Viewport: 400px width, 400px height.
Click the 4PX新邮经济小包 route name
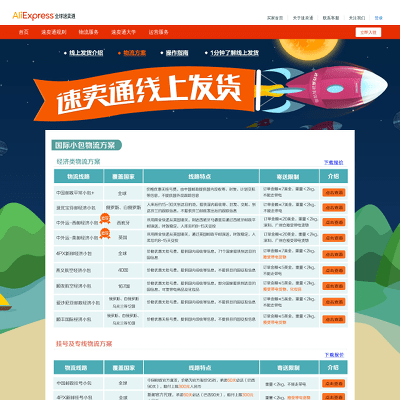pos(74,254)
